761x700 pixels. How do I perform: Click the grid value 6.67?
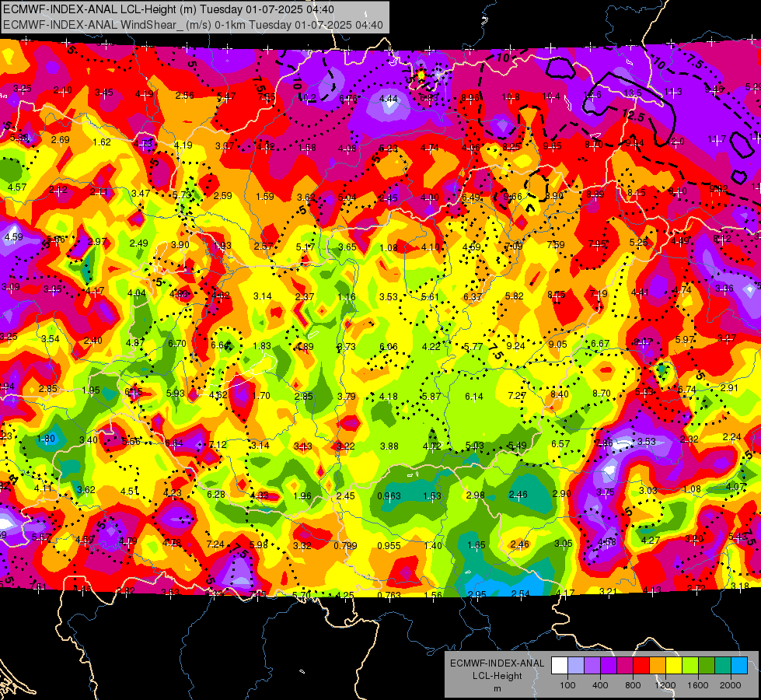tap(600, 344)
